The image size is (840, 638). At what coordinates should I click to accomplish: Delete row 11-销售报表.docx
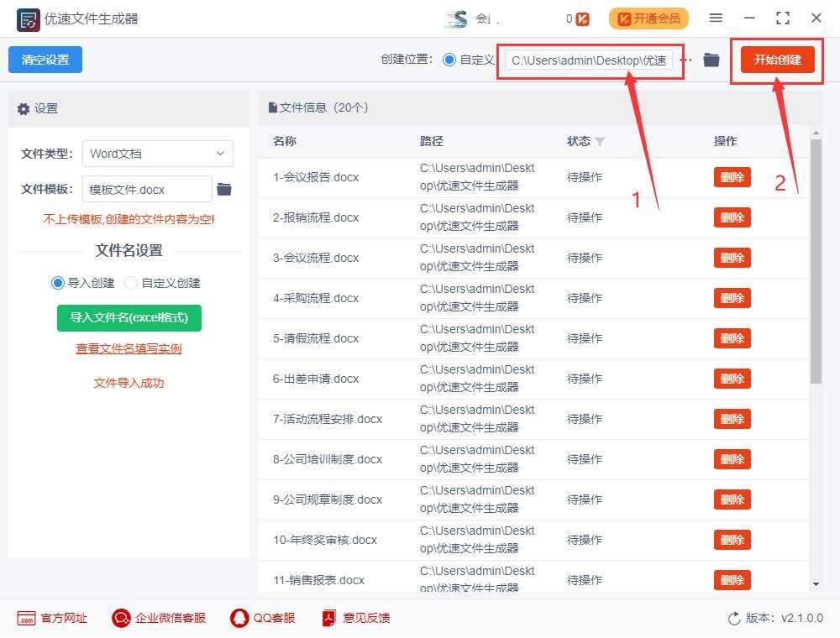pyautogui.click(x=732, y=580)
